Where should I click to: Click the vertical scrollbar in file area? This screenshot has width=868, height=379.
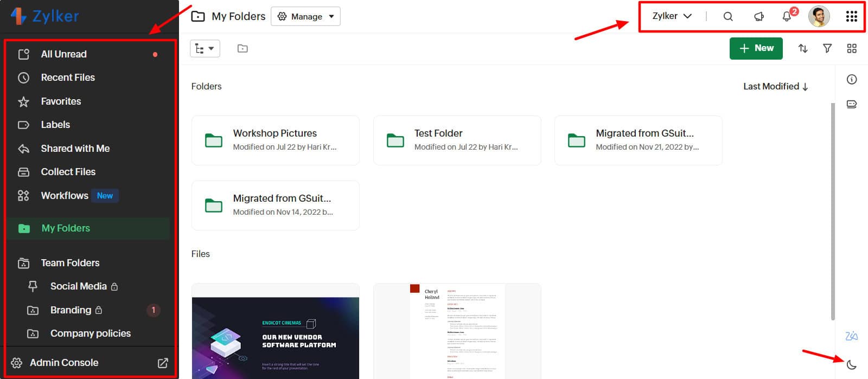coord(833,211)
